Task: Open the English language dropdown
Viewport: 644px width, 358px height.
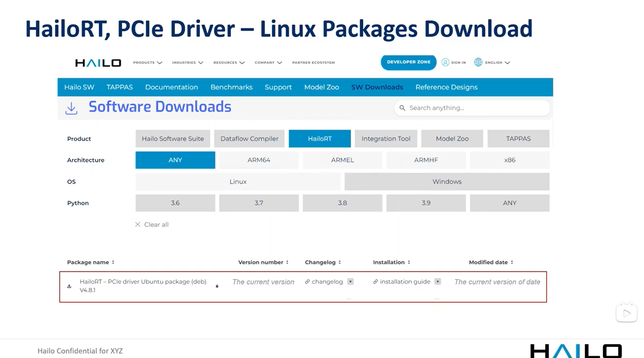Action: tap(497, 63)
